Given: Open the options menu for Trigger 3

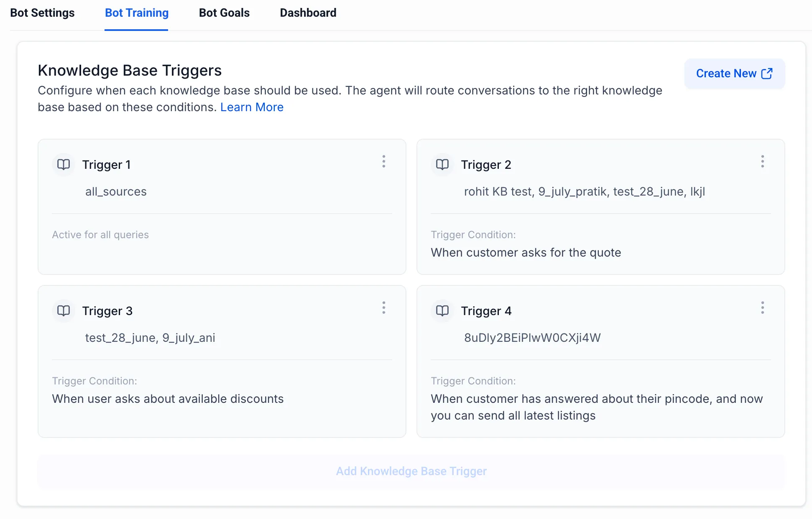Looking at the screenshot, I should point(384,308).
